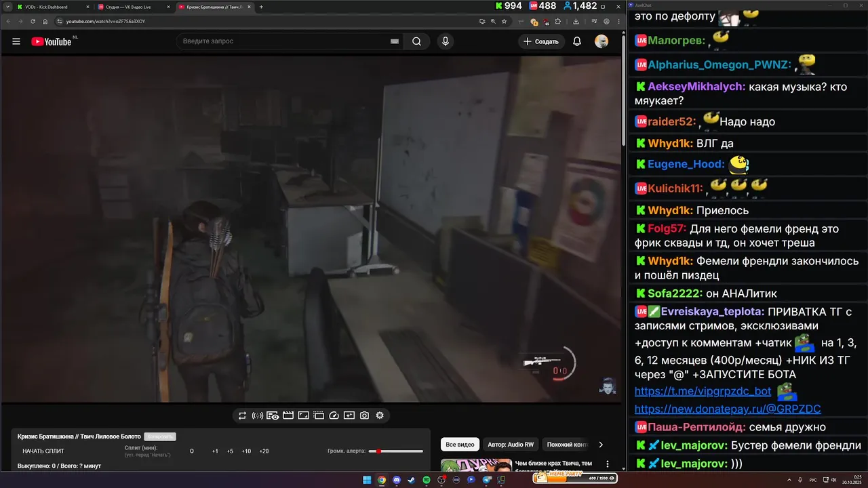Click the volume boost lightning icon
Screen dimensions: 868x488
tap(258, 415)
